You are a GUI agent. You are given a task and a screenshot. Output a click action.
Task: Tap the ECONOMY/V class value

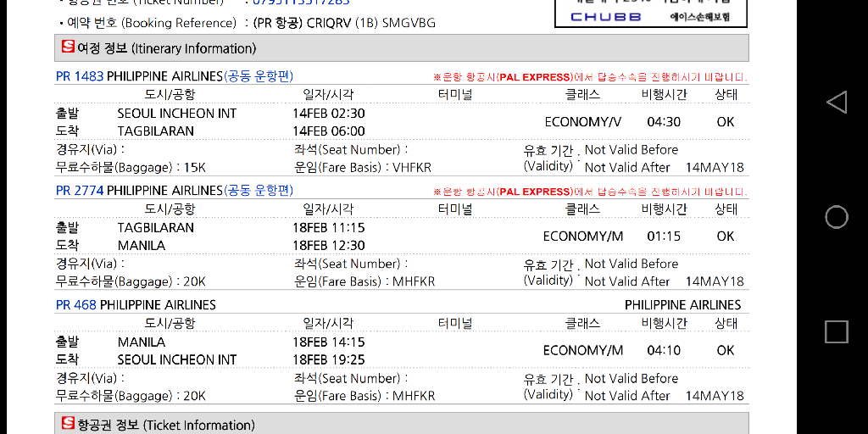point(582,122)
